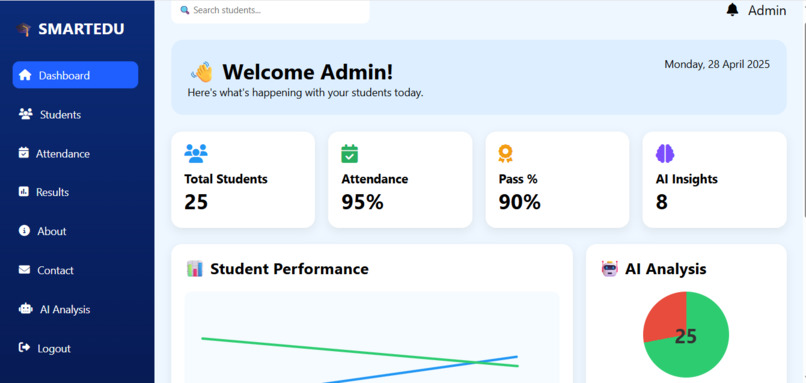This screenshot has width=806, height=383.
Task: Open Attendance page from sidebar
Action: coord(76,153)
